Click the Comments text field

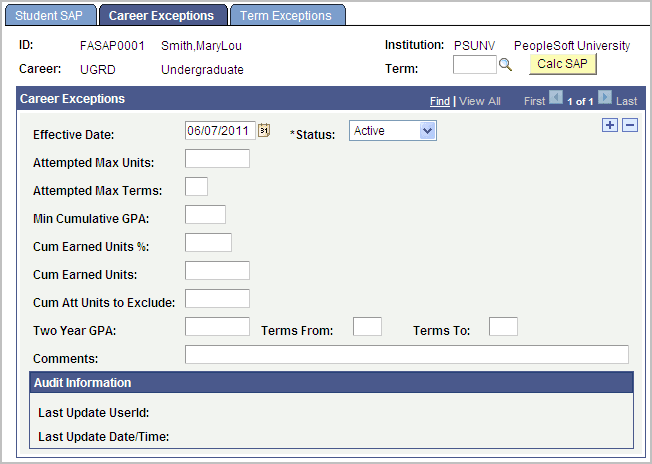click(x=407, y=354)
